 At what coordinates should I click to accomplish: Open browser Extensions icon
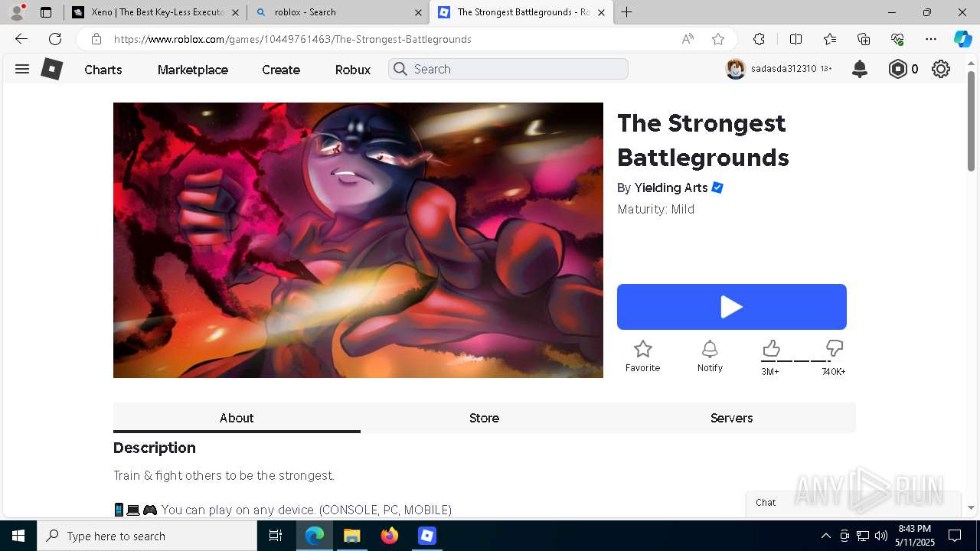click(759, 39)
